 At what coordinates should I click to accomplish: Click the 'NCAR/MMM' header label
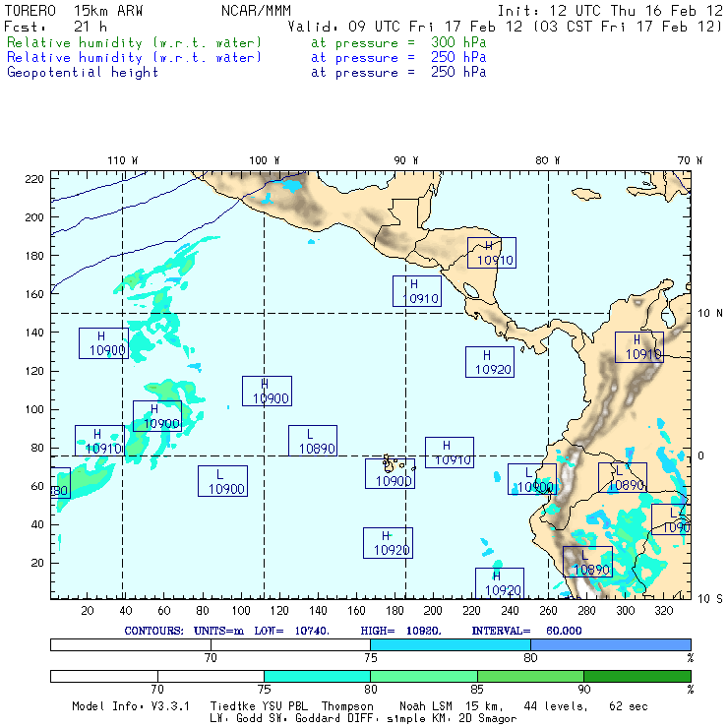(x=256, y=11)
